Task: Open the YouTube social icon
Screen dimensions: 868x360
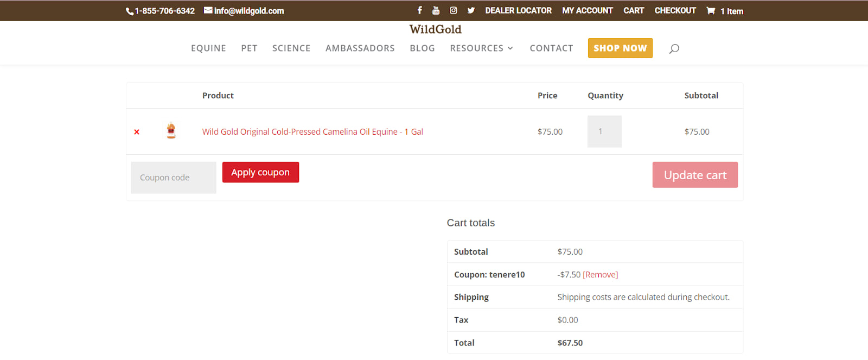Action: 436,10
